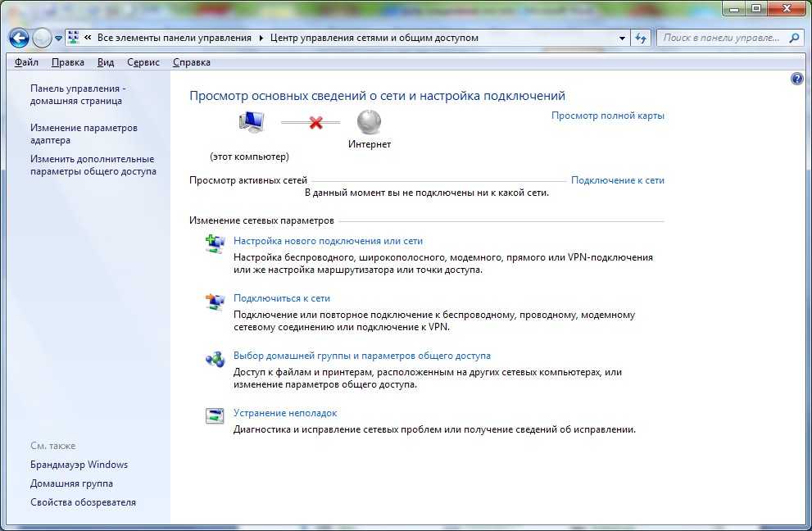
Task: Click 'Изменение параметров адаптера' in the sidebar
Action: coord(84,134)
